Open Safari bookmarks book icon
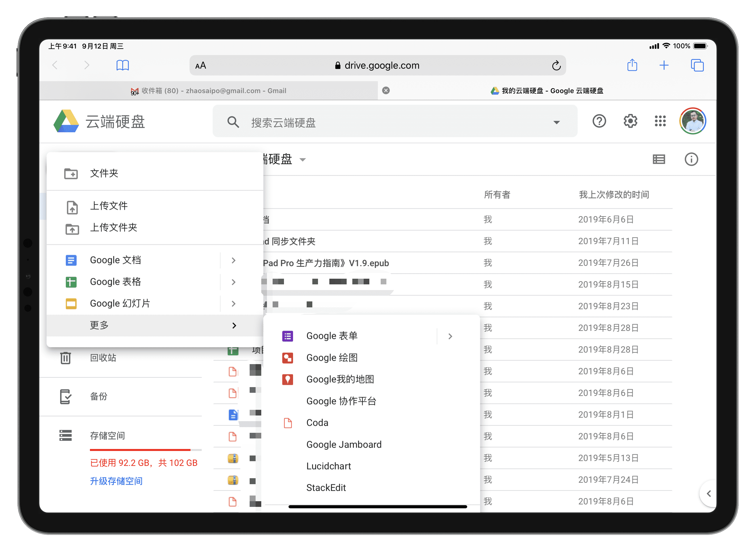The height and width of the screenshot is (552, 756). pos(123,65)
